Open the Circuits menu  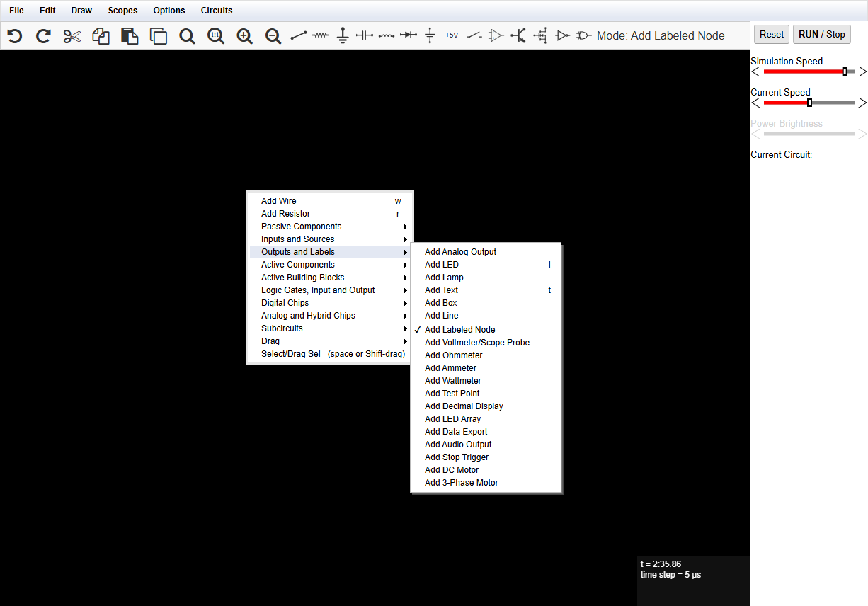click(217, 11)
